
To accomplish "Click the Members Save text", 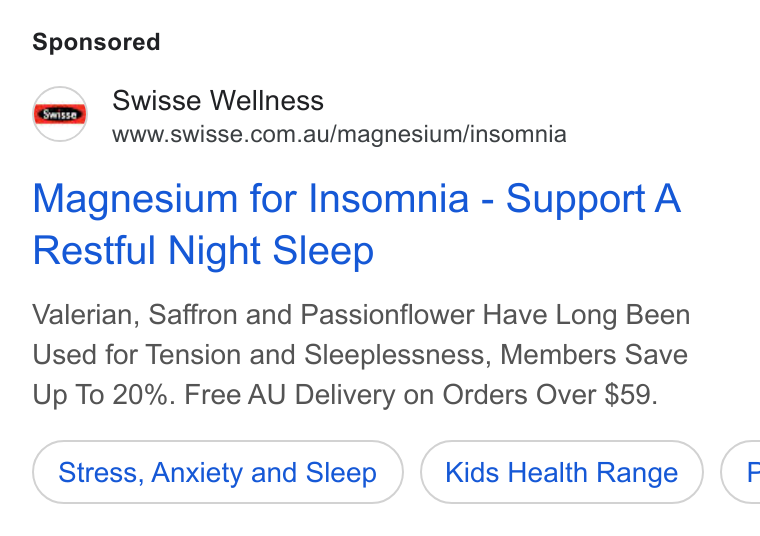I will [594, 355].
